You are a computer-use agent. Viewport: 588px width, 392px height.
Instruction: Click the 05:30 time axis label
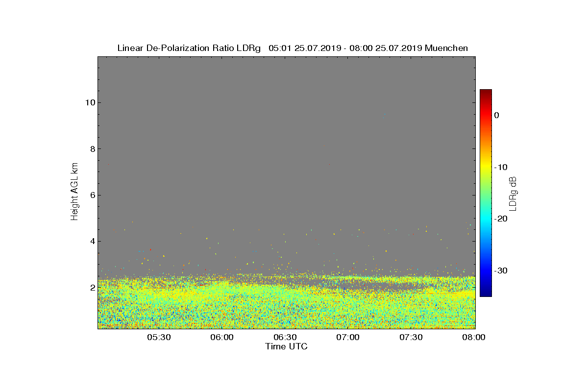coord(159,337)
